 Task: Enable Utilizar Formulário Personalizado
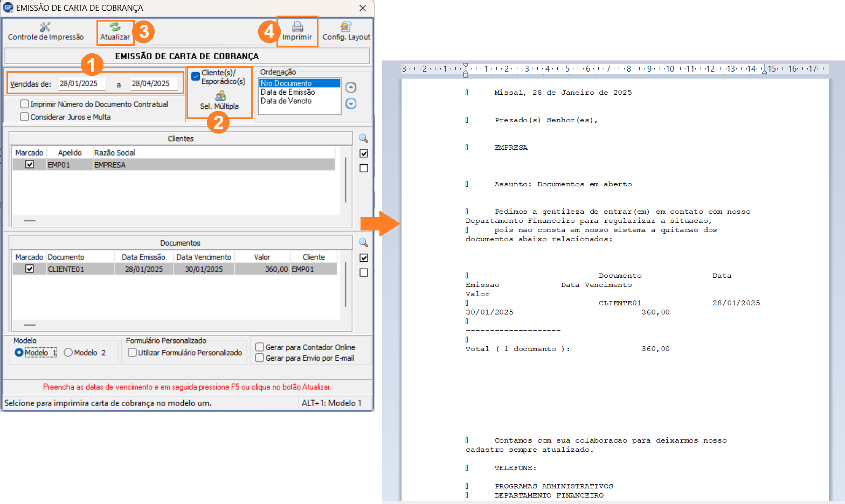click(132, 353)
